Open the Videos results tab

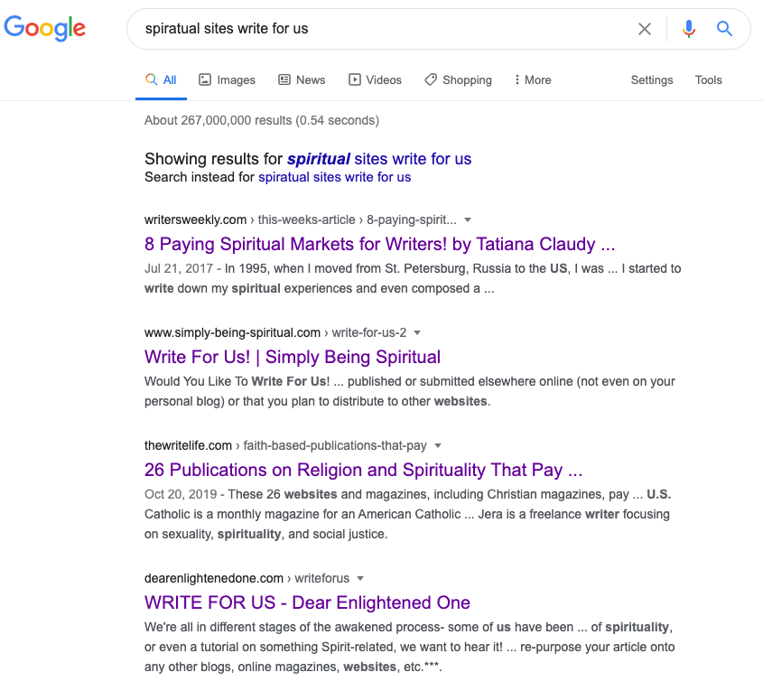point(375,79)
